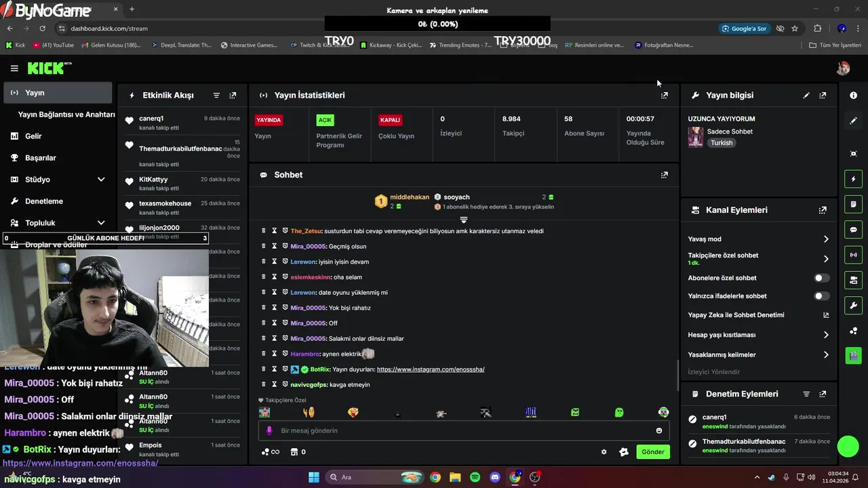The height and width of the screenshot is (488, 868).
Task: Click the browser address bar
Action: coord(385,28)
